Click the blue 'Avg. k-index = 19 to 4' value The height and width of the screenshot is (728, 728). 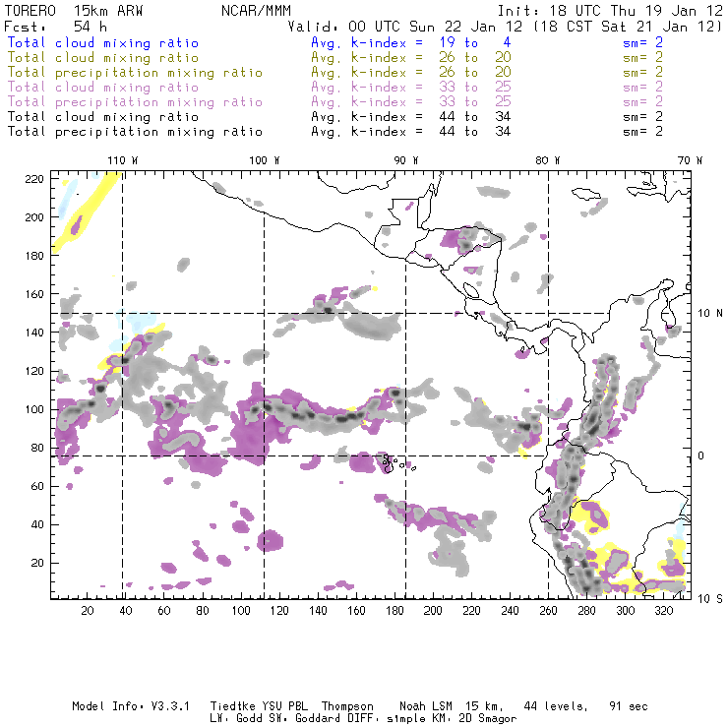(411, 42)
